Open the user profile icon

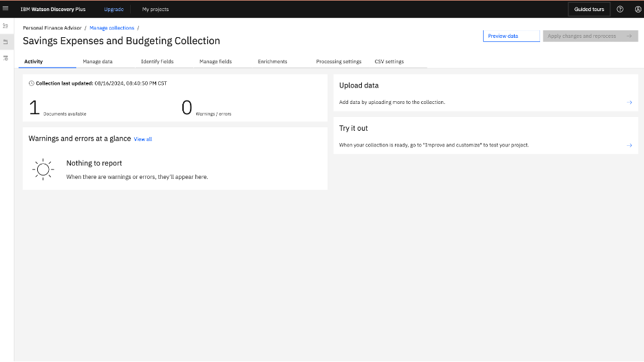click(x=638, y=9)
